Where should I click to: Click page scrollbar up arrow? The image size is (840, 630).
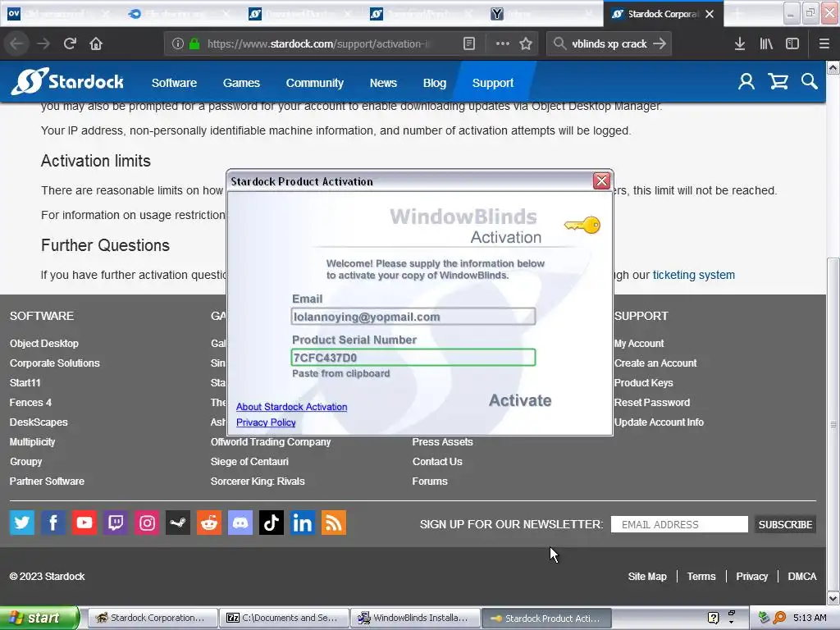[x=833, y=67]
